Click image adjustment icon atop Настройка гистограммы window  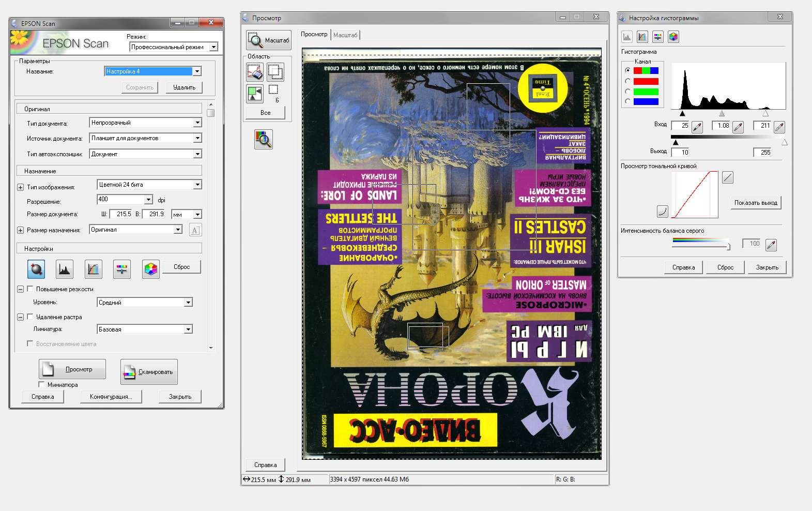658,37
